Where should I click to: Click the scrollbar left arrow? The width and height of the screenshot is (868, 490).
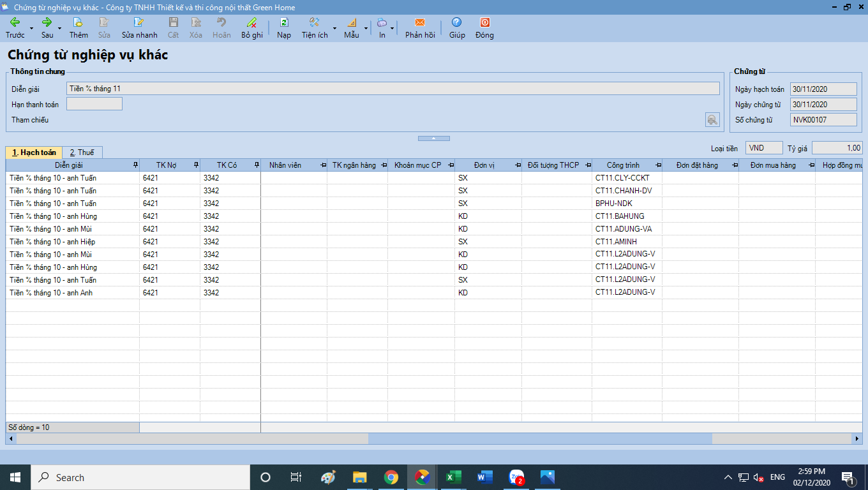pyautogui.click(x=10, y=439)
